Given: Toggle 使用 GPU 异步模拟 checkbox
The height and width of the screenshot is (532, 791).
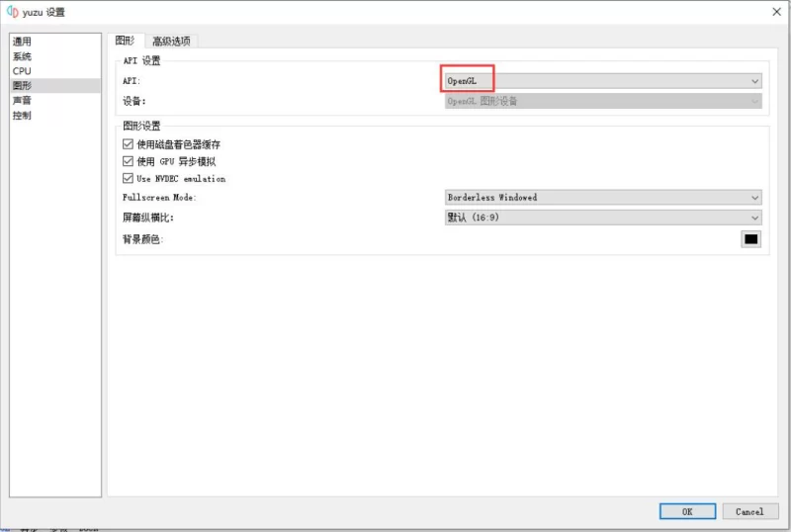Looking at the screenshot, I should (129, 161).
